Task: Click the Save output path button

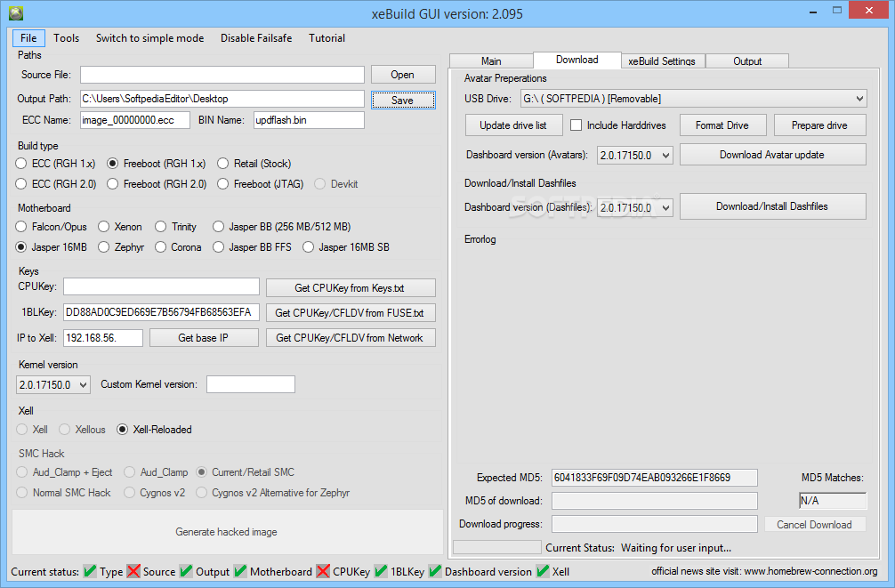Action: [403, 100]
